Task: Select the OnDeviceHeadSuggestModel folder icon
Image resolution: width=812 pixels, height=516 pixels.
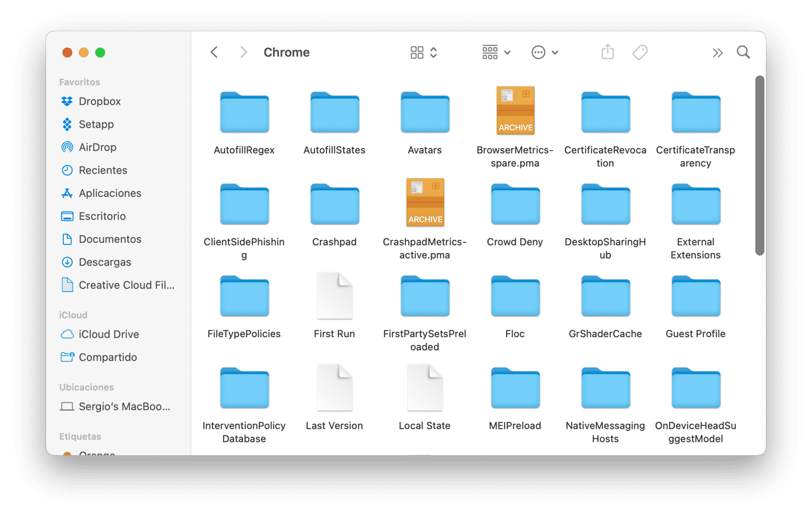Action: [696, 387]
